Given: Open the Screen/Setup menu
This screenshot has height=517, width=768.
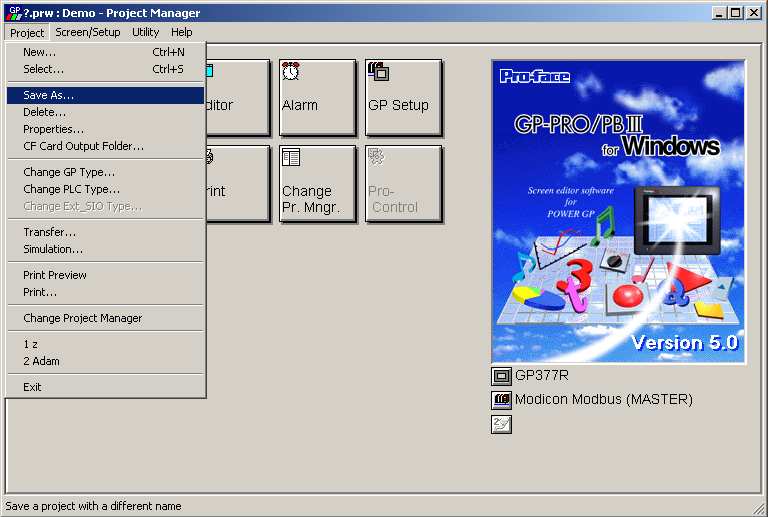Looking at the screenshot, I should (x=88, y=32).
